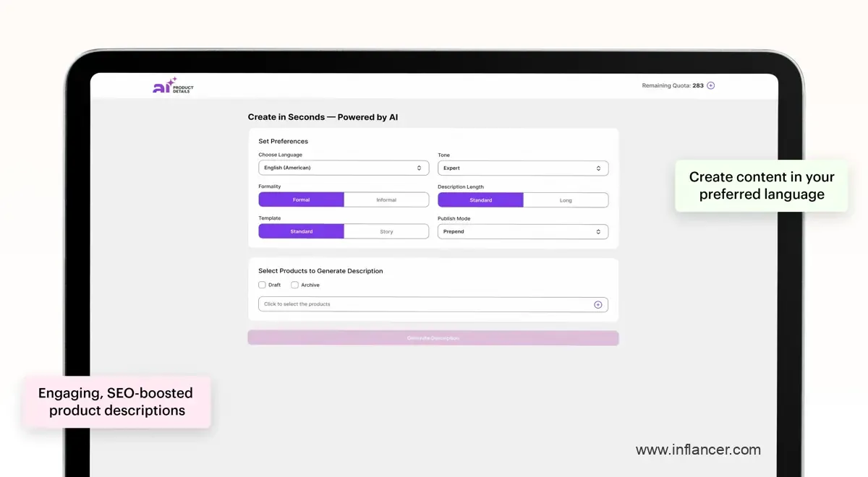Select Standard template option
Screen dimensions: 868x477
coord(301,231)
